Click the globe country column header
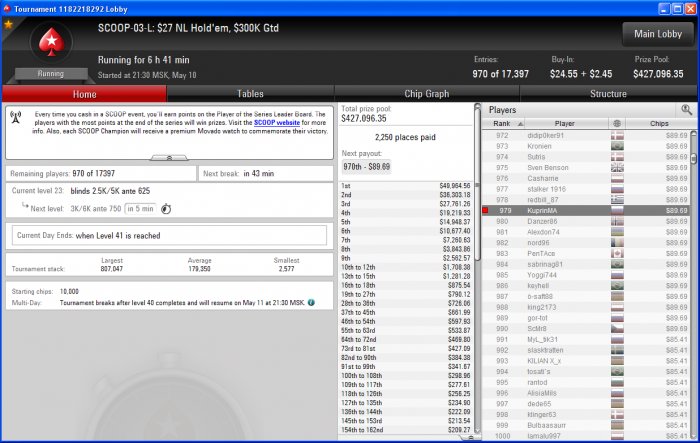700x443 pixels. point(617,123)
